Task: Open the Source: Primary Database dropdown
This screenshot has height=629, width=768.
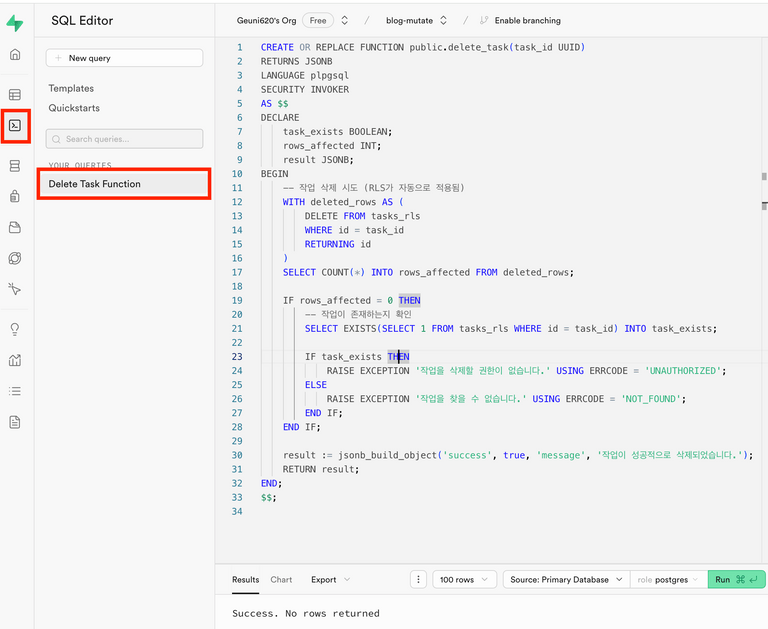Action: (x=566, y=580)
